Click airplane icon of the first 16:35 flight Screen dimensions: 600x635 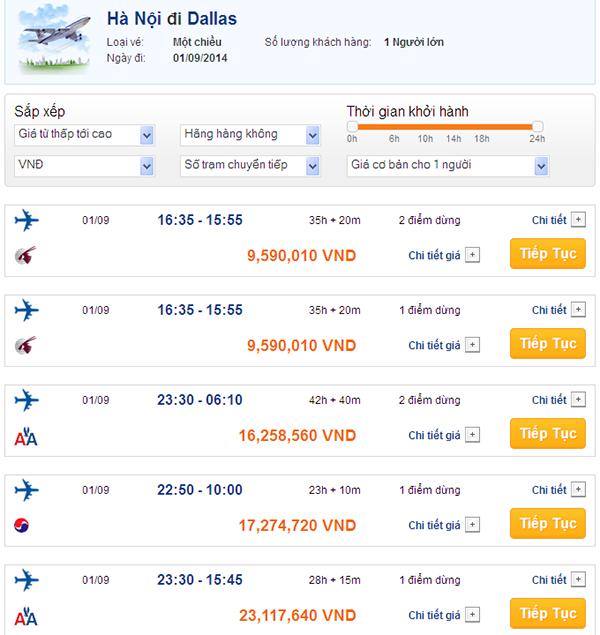(27, 220)
